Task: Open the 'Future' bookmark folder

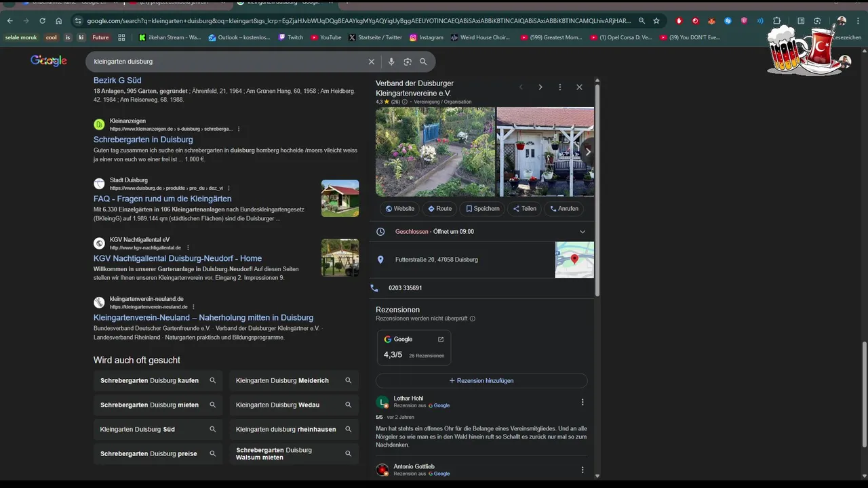Action: [x=100, y=38]
